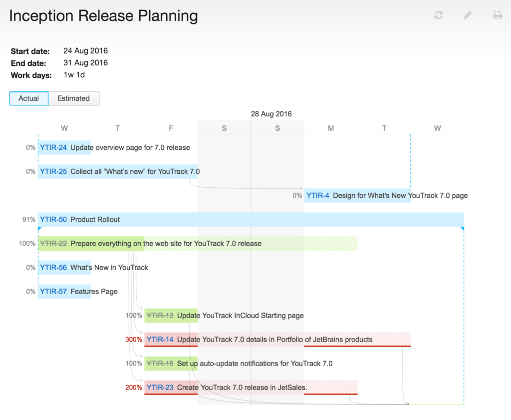
Task: Open resolved issue link YTIR-22
Action: click(x=53, y=244)
